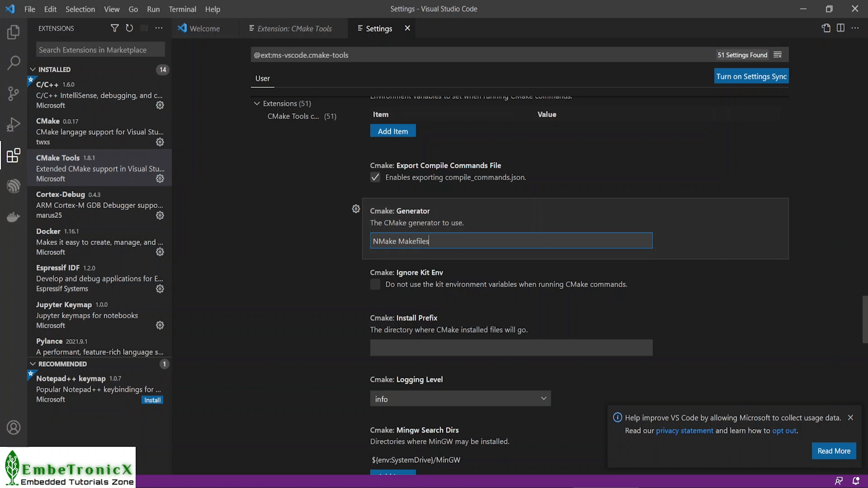Click the ${env:SystemDrive}/MinGW directory entry
Screen dimensions: 868x488
point(416,460)
